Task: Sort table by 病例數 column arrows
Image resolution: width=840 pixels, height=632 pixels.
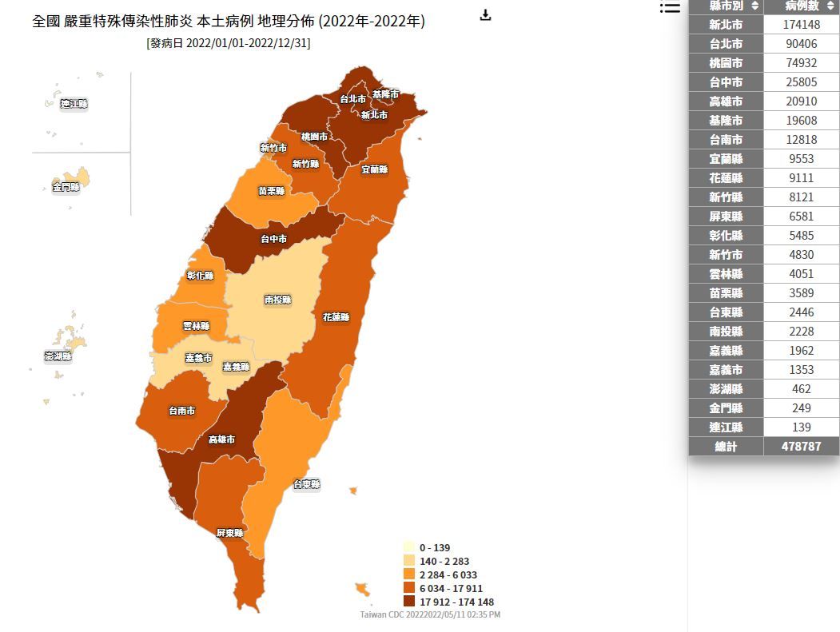Action: pyautogui.click(x=830, y=6)
